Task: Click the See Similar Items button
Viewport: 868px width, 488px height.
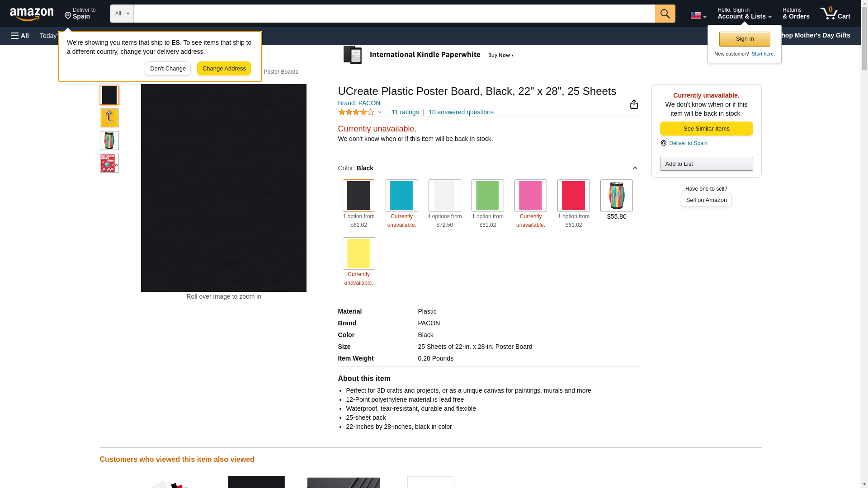Action: point(706,129)
